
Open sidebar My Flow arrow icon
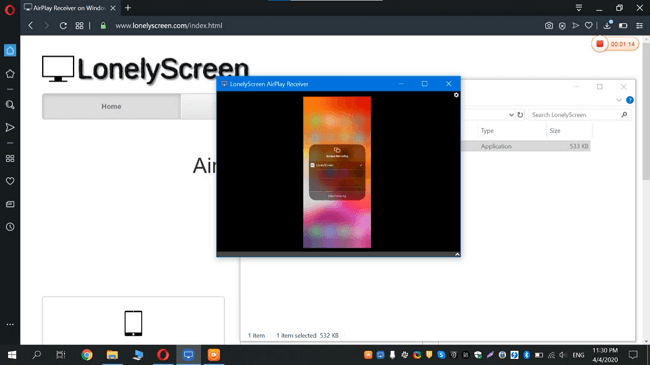pyautogui.click(x=10, y=127)
